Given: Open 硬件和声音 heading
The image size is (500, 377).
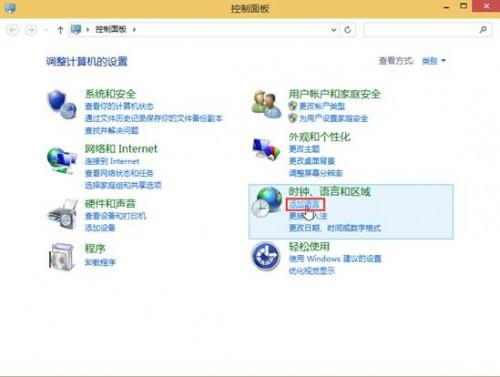Looking at the screenshot, I should 110,203.
